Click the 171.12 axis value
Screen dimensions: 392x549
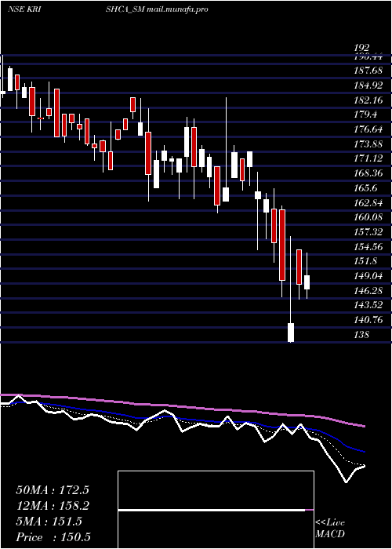(x=368, y=159)
